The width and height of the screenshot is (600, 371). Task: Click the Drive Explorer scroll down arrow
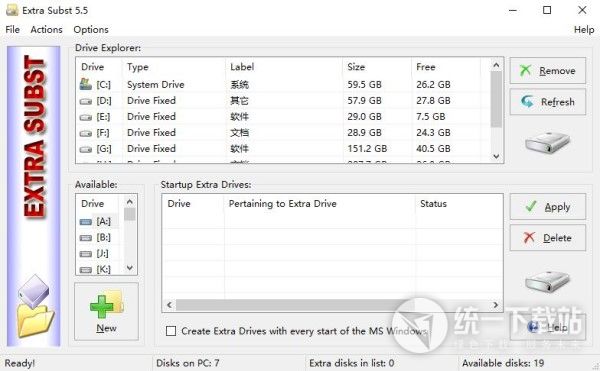[496, 156]
